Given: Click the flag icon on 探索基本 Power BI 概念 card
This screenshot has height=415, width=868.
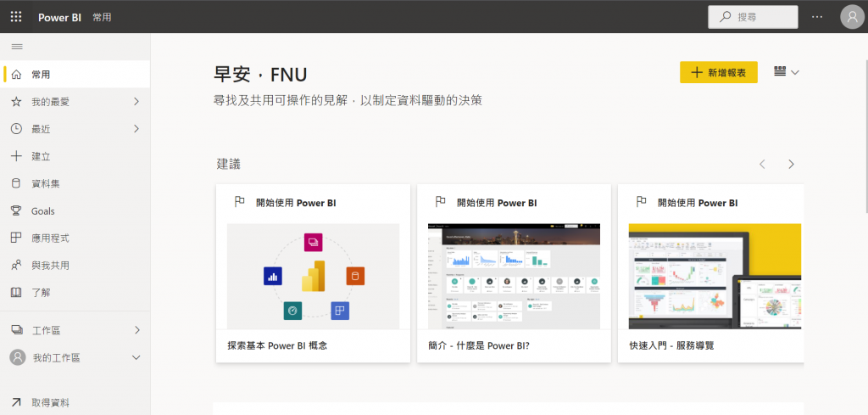Looking at the screenshot, I should pyautogui.click(x=239, y=202).
